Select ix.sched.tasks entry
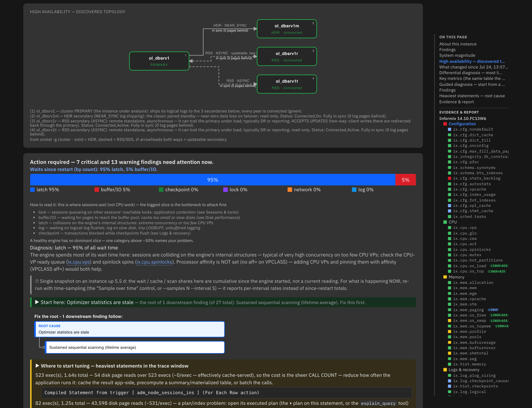The height and width of the screenshot is (408, 532). point(469,217)
